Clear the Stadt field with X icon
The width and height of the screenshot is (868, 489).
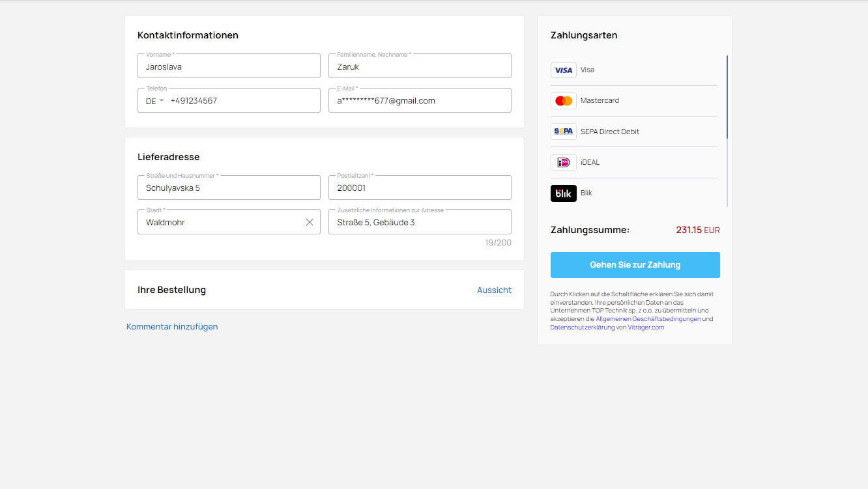click(310, 222)
